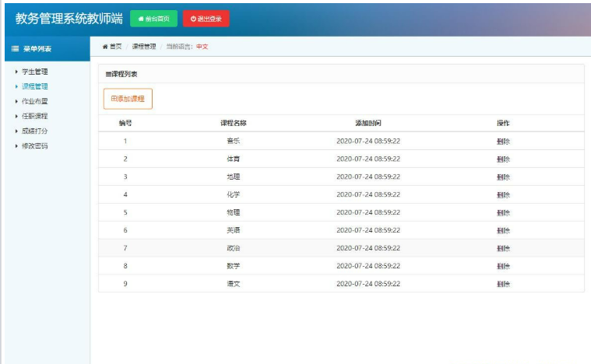Delete the 体育 course
The height and width of the screenshot is (364, 591).
point(503,159)
